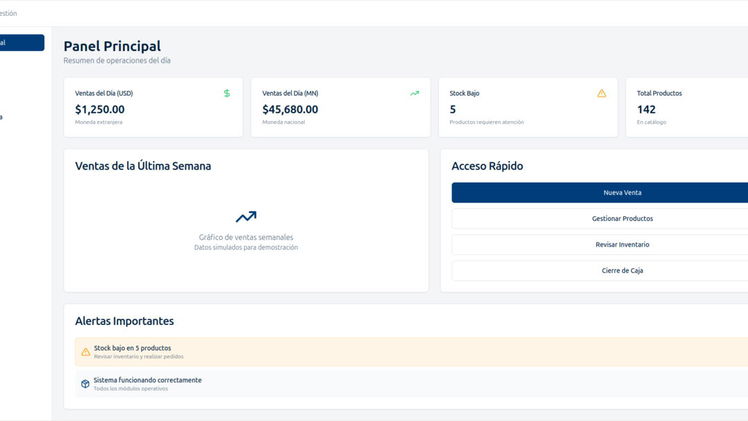The image size is (748, 421).
Task: Click the "Moneda nacional" caption
Action: (283, 122)
